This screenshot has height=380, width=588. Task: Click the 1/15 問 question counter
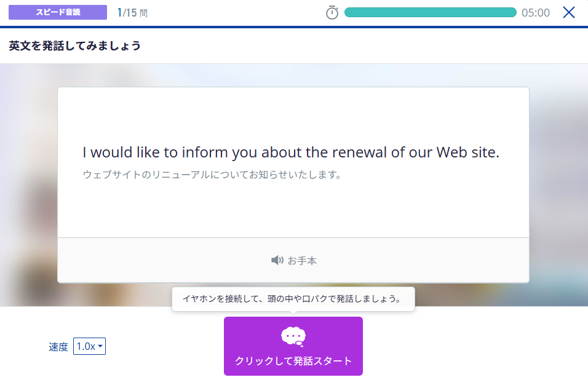(x=132, y=12)
